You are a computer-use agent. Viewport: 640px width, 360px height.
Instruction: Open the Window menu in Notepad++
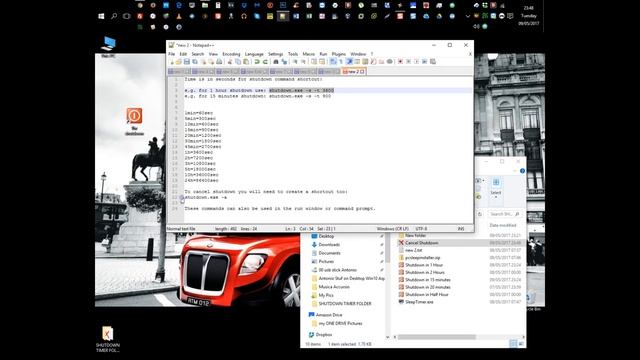[358, 54]
